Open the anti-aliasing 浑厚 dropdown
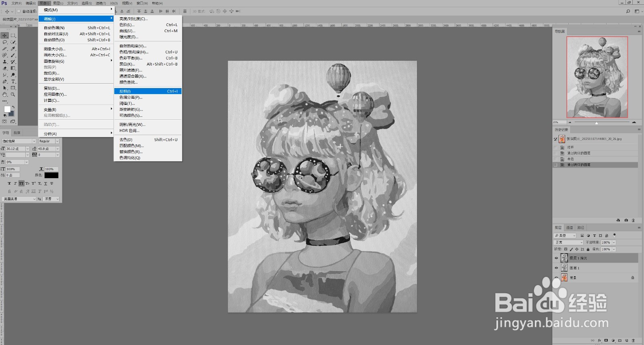The width and height of the screenshot is (644, 345). point(51,199)
